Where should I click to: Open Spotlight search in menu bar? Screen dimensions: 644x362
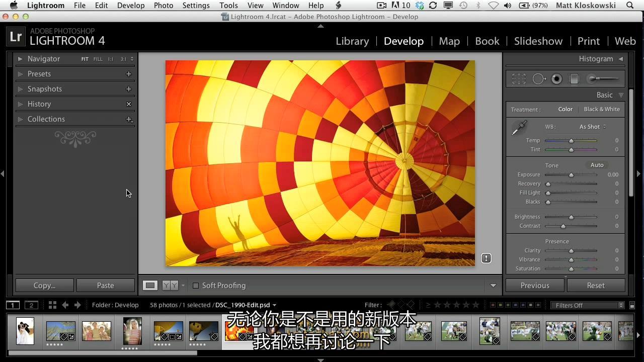(x=630, y=6)
